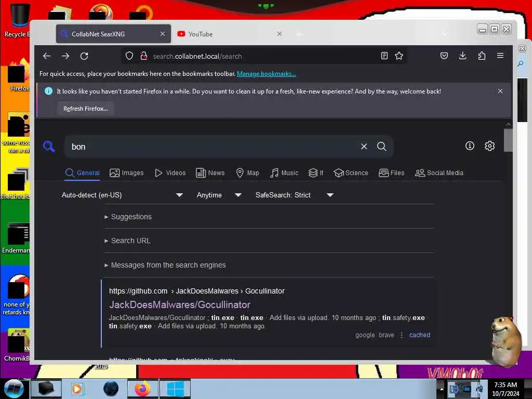532x399 pixels.
Task: Open site security lock icon in address bar
Action: pyautogui.click(x=143, y=56)
